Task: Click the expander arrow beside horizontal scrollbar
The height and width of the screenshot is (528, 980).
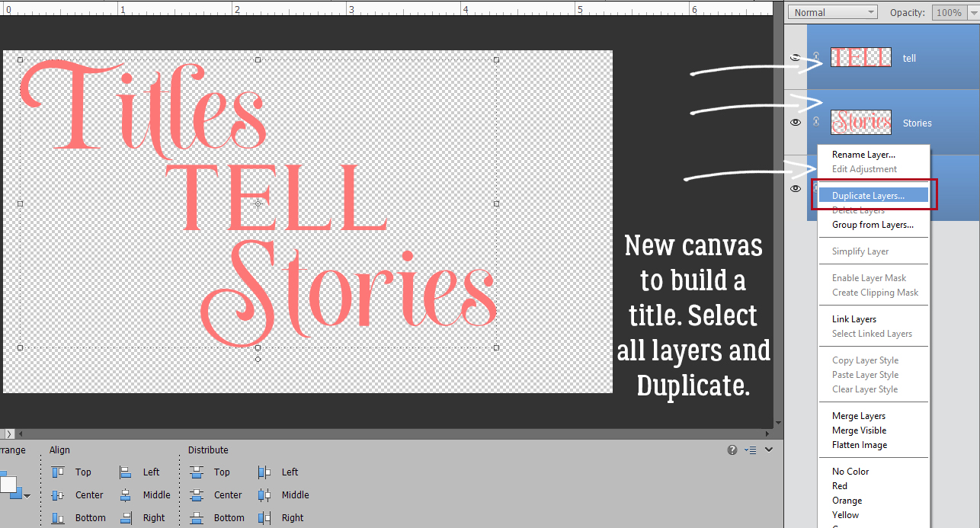Action: [9, 434]
